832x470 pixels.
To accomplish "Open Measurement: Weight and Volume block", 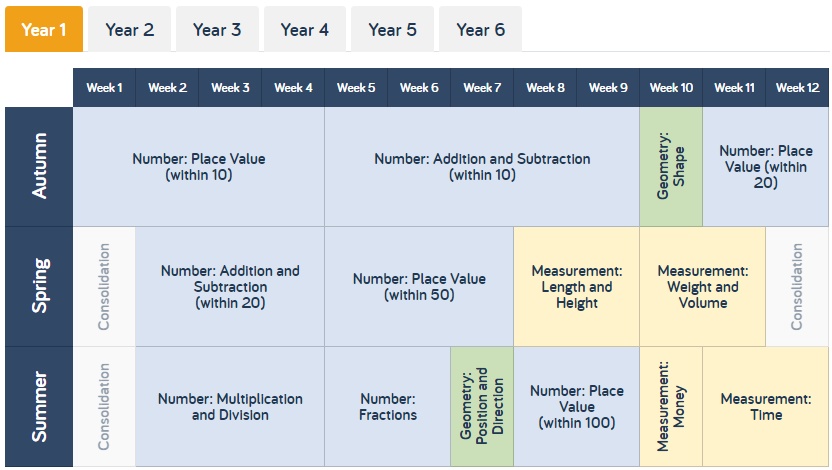I will 703,287.
